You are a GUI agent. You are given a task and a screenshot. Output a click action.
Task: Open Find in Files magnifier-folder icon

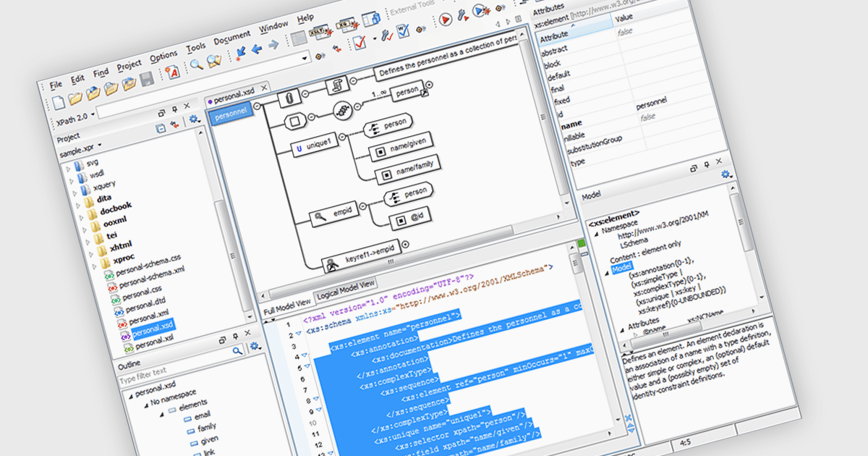click(x=214, y=61)
